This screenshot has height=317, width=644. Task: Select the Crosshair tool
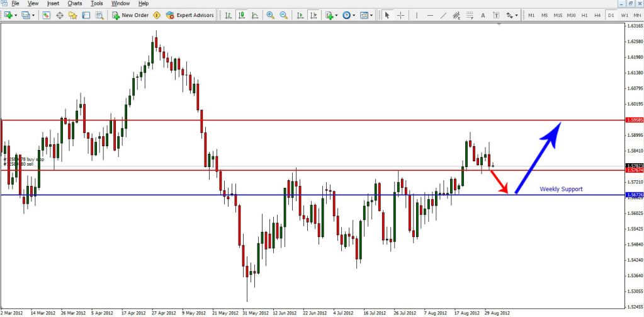(x=400, y=15)
